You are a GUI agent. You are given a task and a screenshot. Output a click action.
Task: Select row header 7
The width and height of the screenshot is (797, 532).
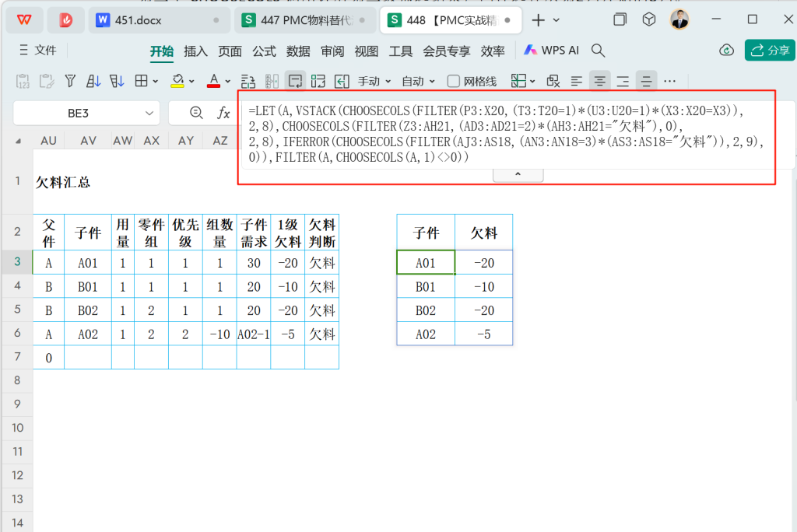pyautogui.click(x=17, y=357)
